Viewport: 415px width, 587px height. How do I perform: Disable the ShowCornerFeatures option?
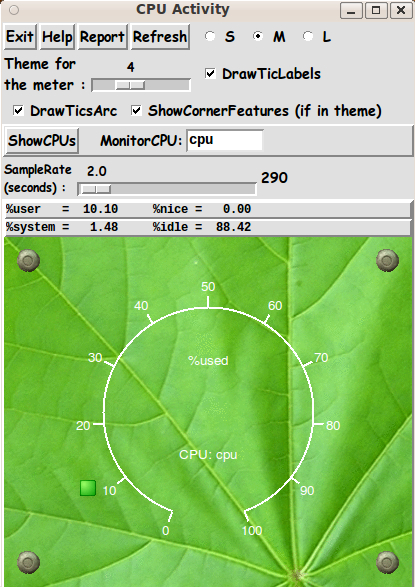pos(136,110)
